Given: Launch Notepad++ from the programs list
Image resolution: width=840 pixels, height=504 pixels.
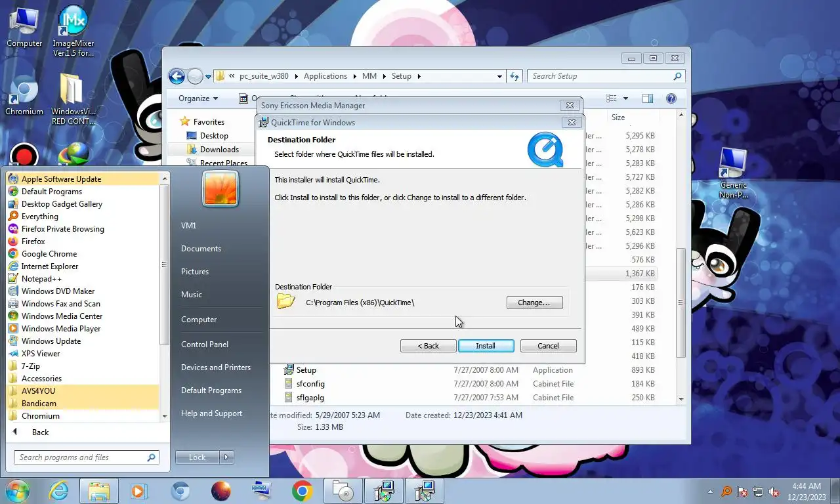Looking at the screenshot, I should [83, 278].
